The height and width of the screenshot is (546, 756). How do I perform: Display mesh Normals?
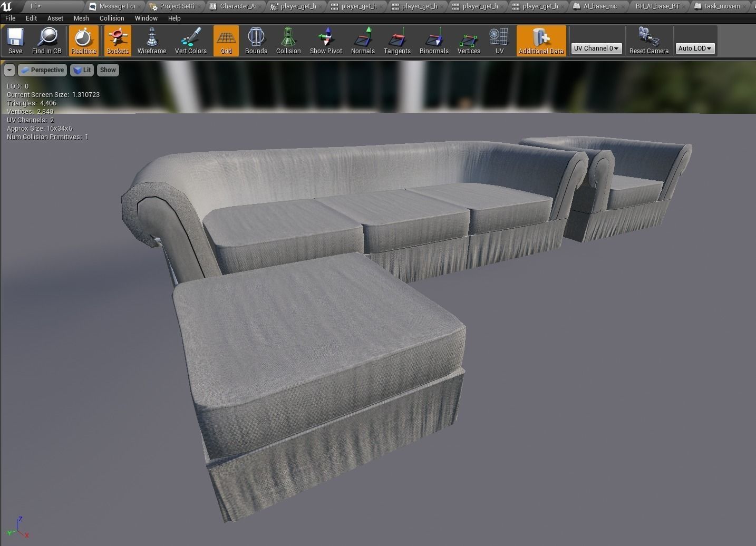tap(363, 41)
